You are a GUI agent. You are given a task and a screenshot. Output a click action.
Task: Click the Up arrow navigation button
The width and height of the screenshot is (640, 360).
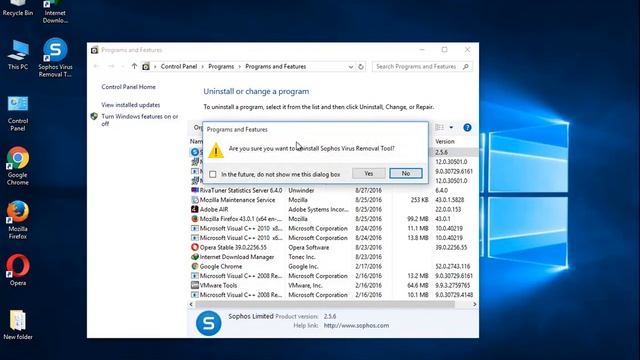pos(134,66)
